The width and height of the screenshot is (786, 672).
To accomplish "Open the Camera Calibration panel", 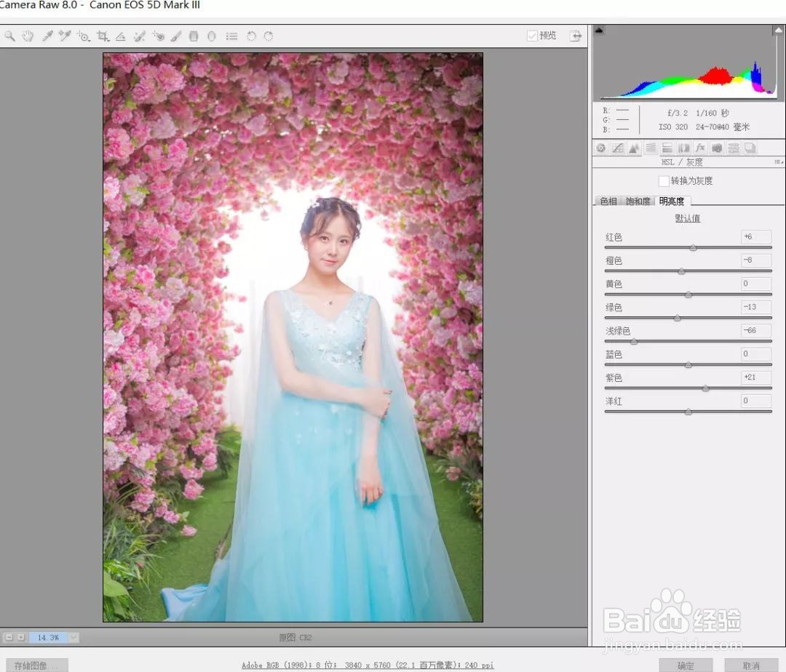I will coord(717,148).
